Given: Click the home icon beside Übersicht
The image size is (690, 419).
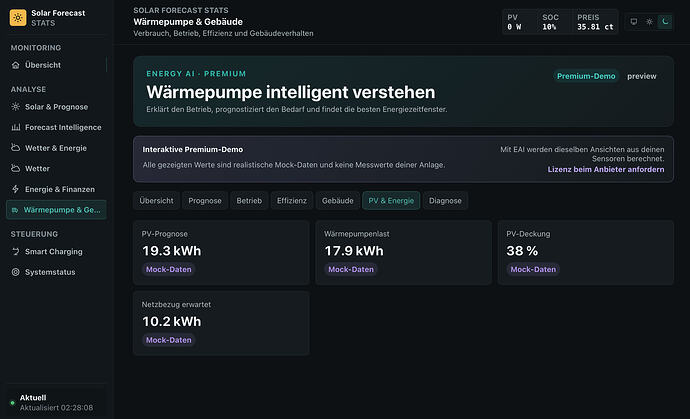Looking at the screenshot, I should [x=15, y=65].
